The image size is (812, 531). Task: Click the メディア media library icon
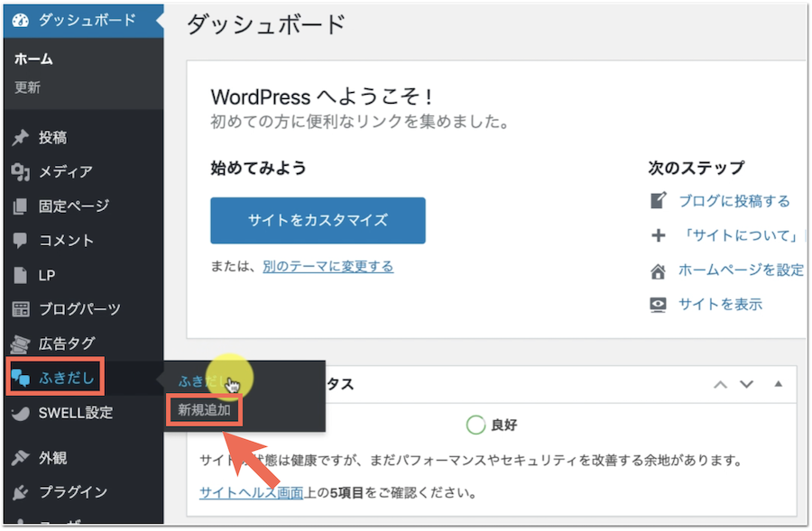coord(21,172)
